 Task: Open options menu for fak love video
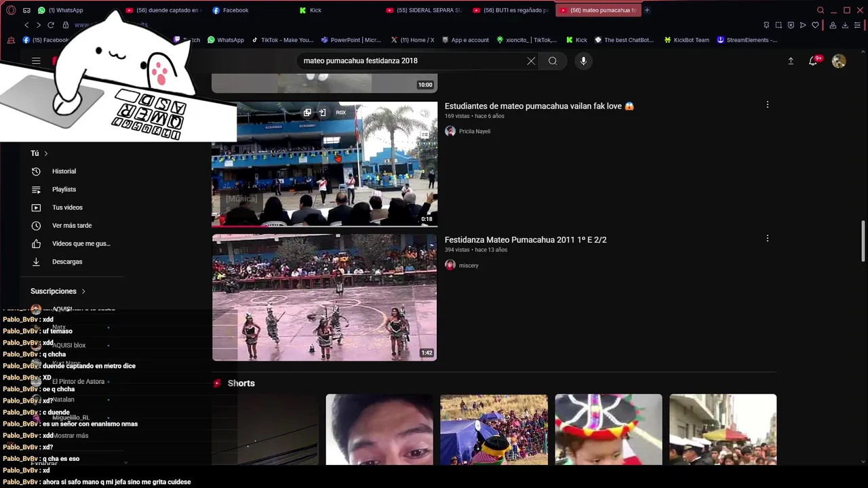pyautogui.click(x=767, y=105)
